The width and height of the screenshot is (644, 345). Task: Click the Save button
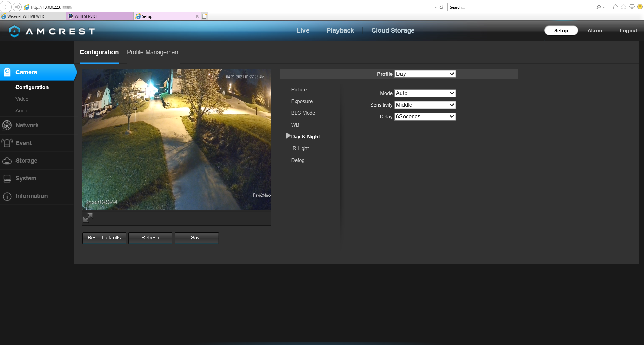point(197,238)
